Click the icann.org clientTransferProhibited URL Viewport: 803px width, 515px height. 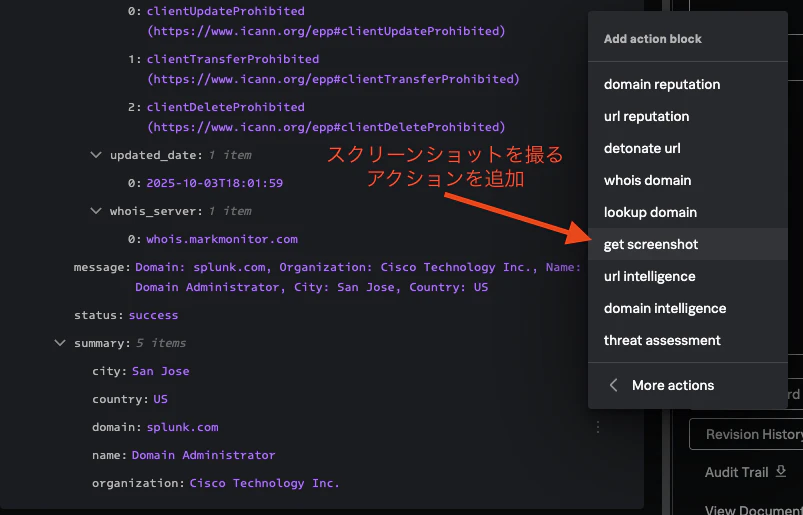pyautogui.click(x=333, y=79)
